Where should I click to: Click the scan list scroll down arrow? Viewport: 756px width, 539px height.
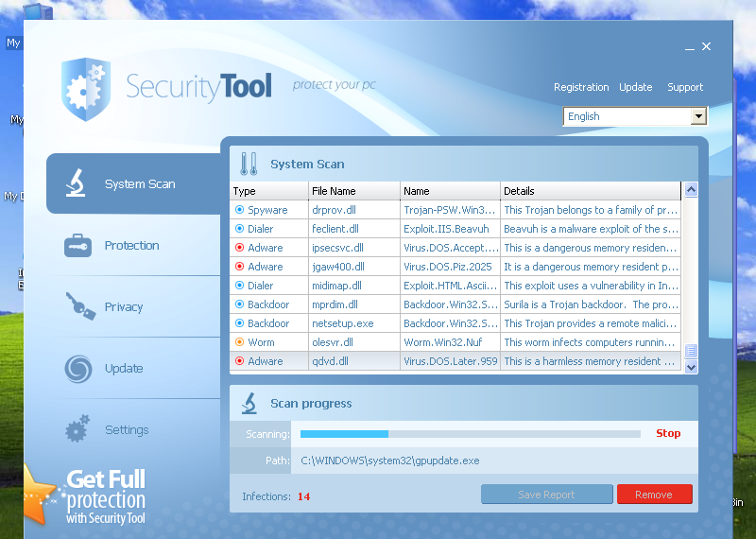[691, 367]
